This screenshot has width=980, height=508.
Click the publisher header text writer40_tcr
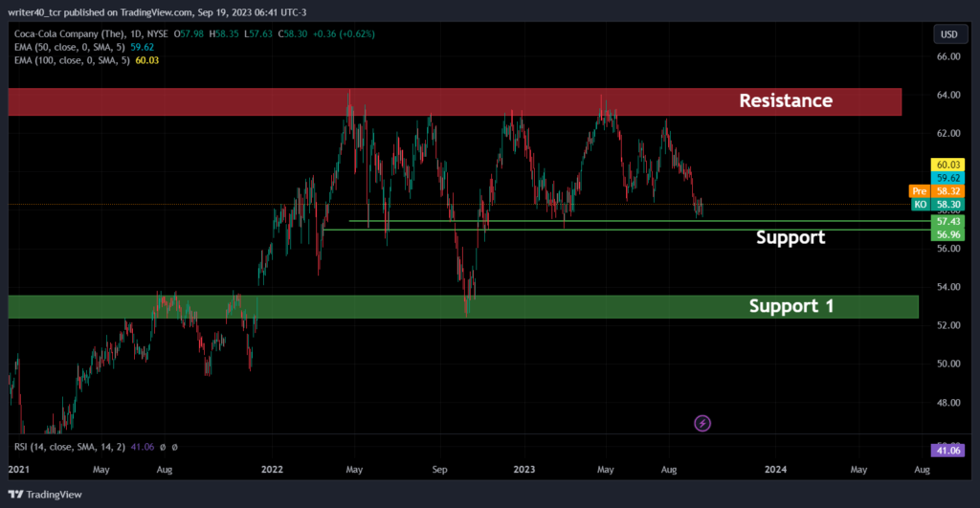click(x=34, y=11)
